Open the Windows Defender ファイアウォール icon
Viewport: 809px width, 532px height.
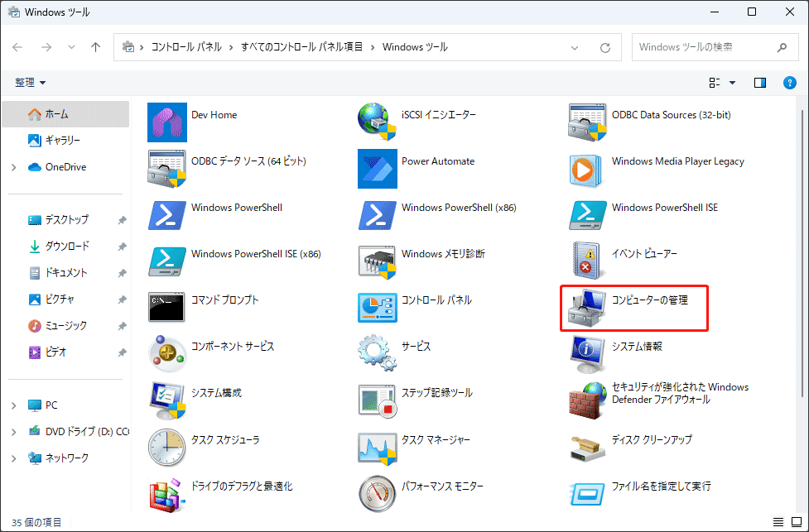point(587,400)
